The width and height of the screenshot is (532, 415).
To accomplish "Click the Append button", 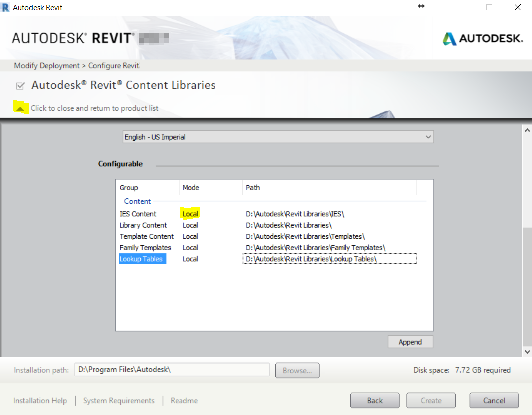I will pos(410,342).
